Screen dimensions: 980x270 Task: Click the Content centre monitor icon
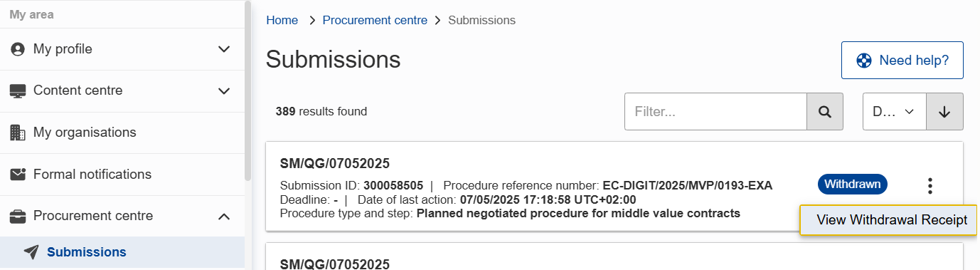click(x=18, y=91)
